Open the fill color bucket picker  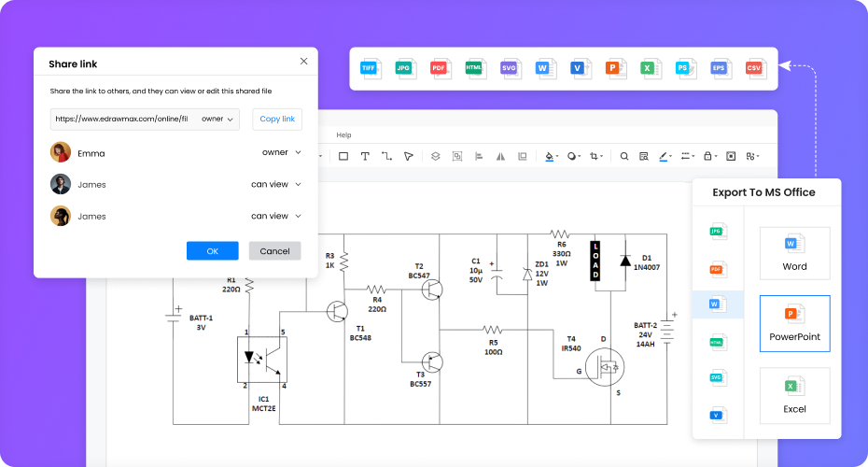[551, 156]
